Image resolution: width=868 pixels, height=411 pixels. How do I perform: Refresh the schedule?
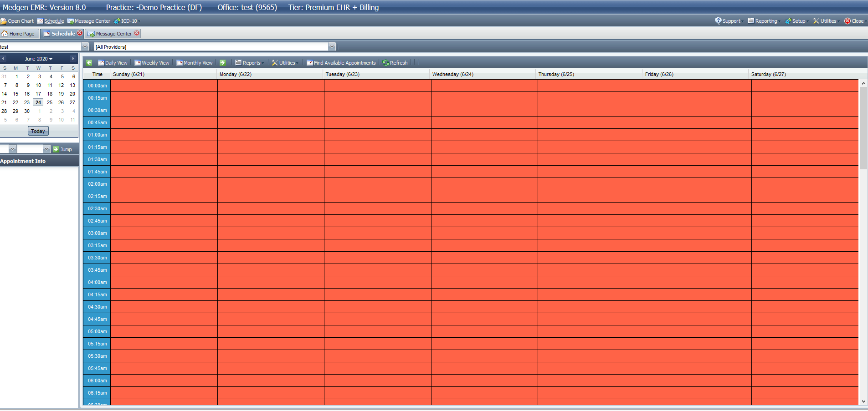pos(395,63)
